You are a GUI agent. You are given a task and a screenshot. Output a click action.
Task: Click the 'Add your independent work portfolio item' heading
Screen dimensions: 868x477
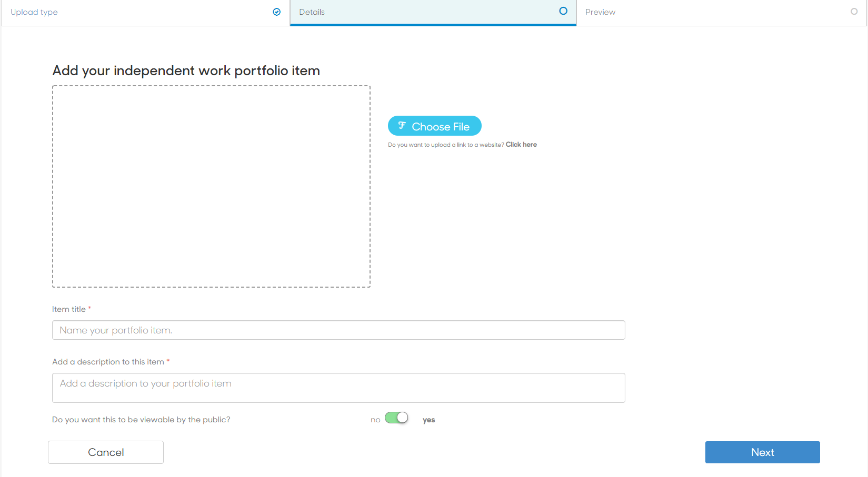186,70
